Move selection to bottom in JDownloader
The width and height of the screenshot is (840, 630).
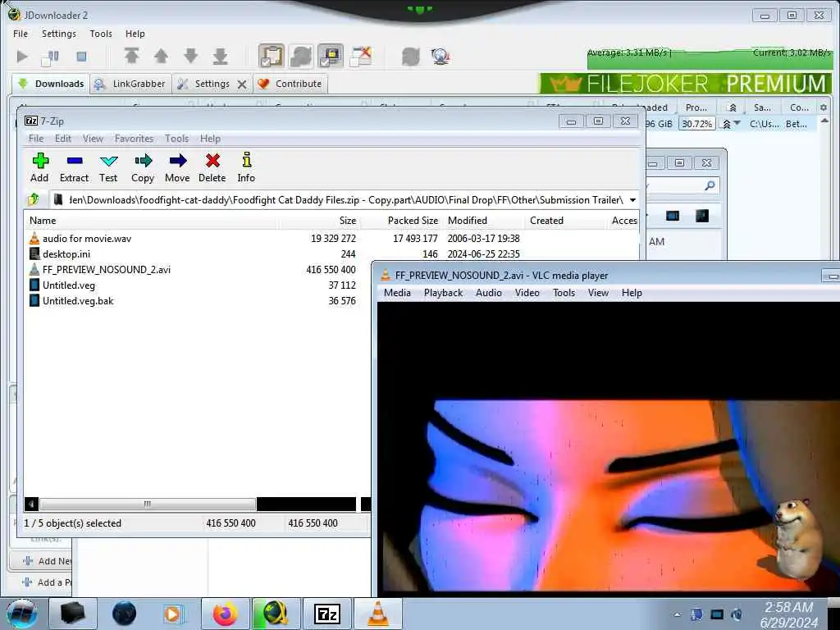pyautogui.click(x=220, y=56)
